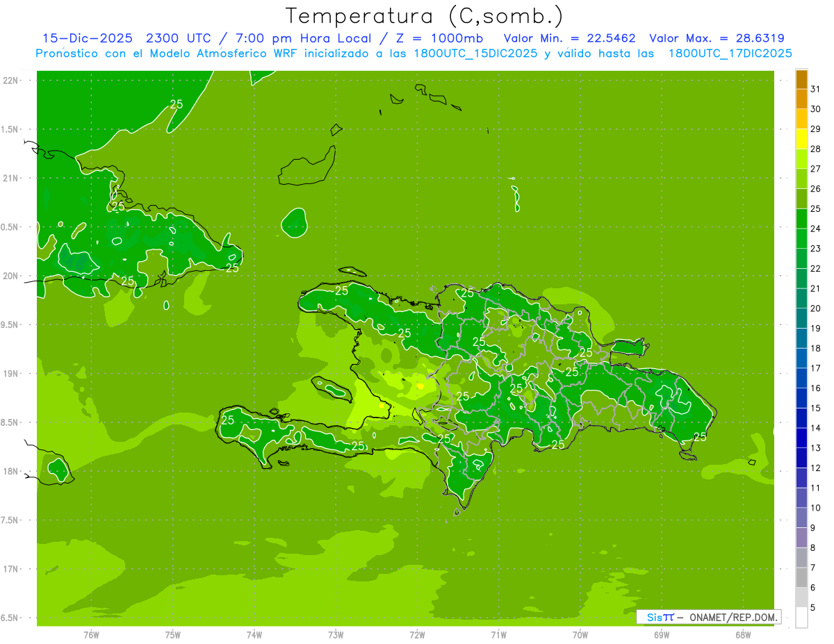Select the legend swatch between 25 and 26
The image size is (834, 644).
click(801, 199)
